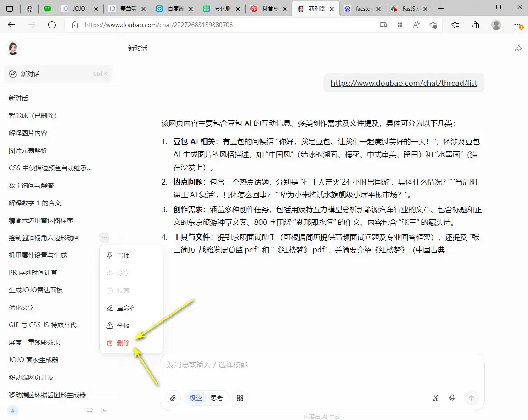Click the send arrow button

(472, 398)
